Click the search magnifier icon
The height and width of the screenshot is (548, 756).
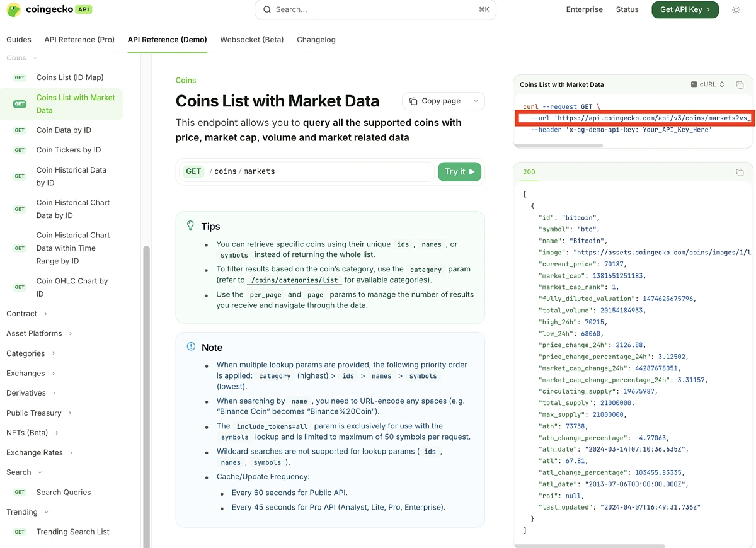click(267, 9)
